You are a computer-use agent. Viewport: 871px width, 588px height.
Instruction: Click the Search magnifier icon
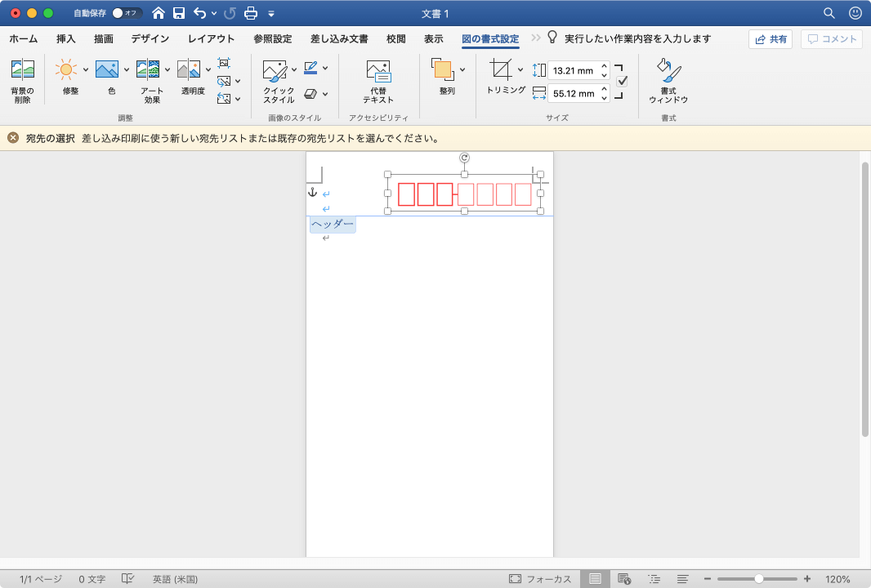[x=829, y=13]
